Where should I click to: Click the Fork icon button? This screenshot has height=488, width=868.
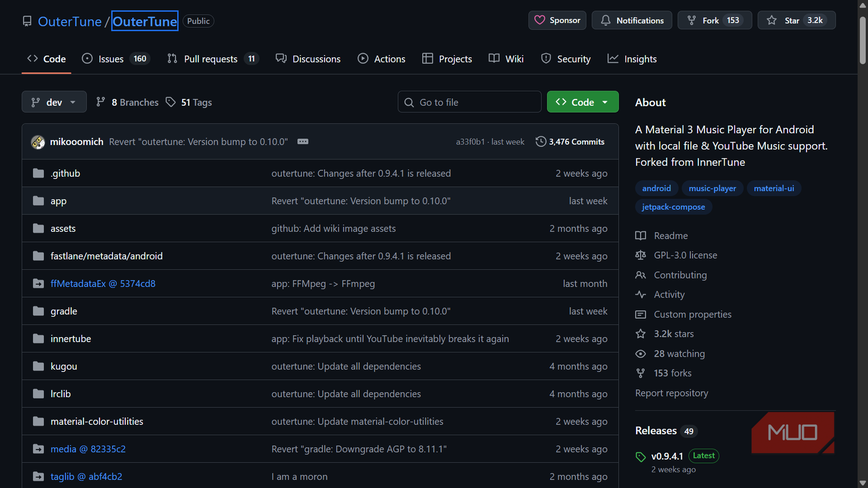(714, 21)
